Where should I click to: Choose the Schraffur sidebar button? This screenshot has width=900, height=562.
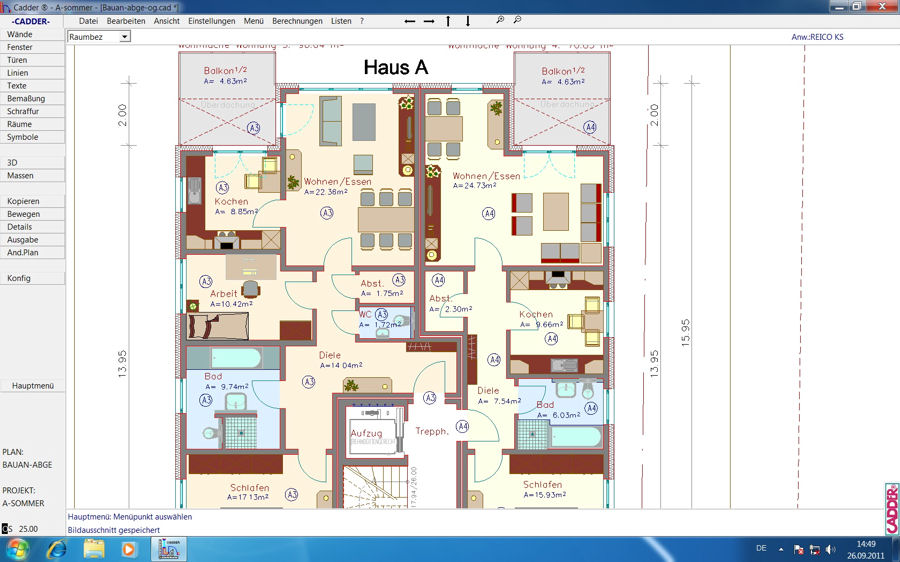click(32, 111)
